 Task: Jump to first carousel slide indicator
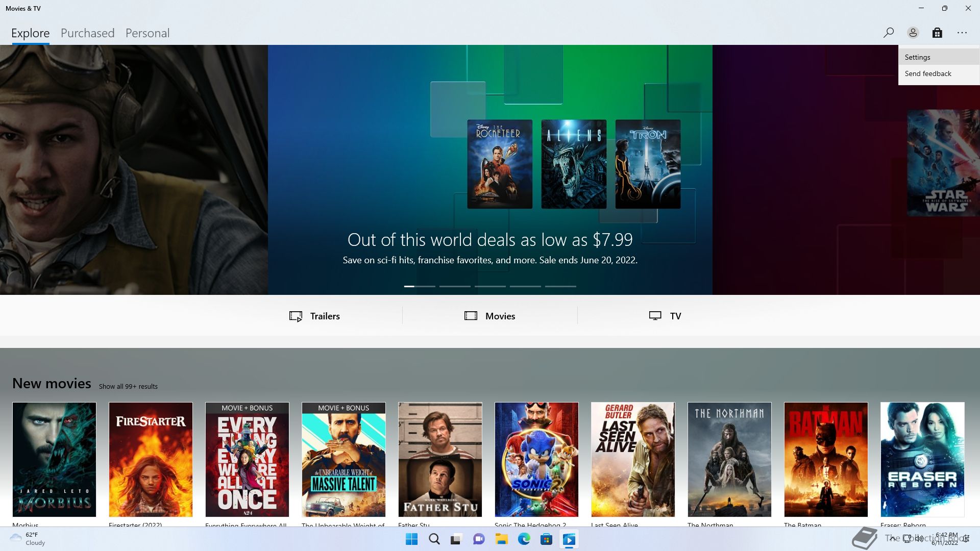[x=420, y=286]
